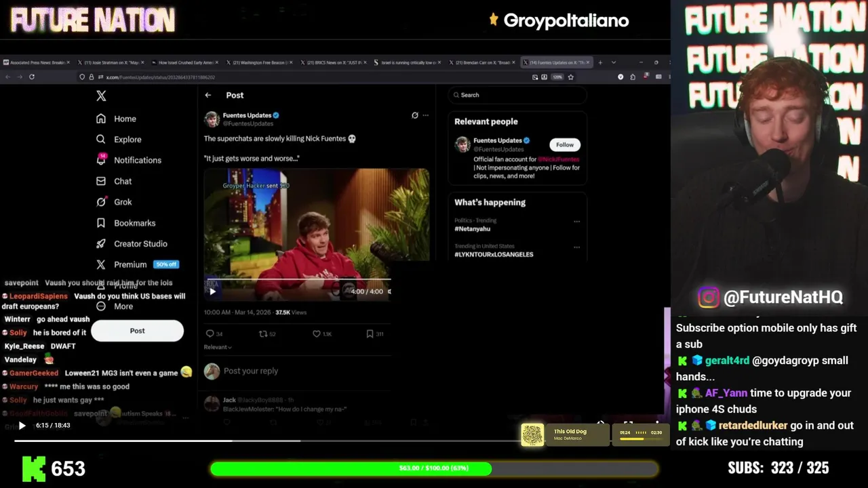Click username LeopardiSapiens in chat
868x488 pixels.
point(39,296)
